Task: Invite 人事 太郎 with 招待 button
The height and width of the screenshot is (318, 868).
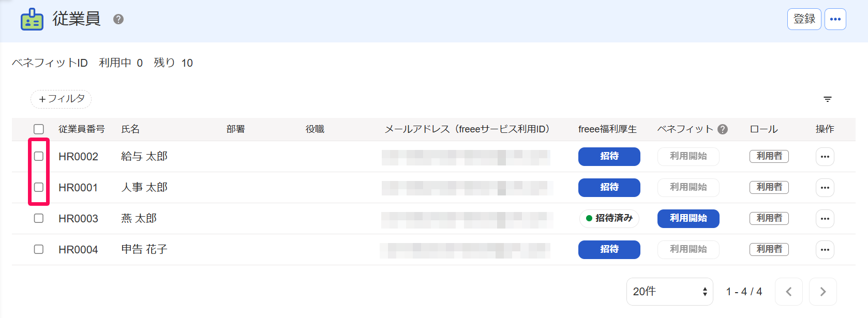Action: pos(609,187)
